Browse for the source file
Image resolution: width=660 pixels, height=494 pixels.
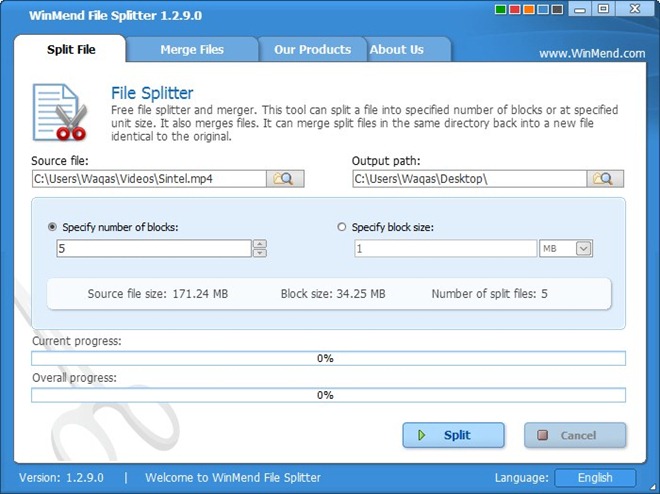pos(285,179)
